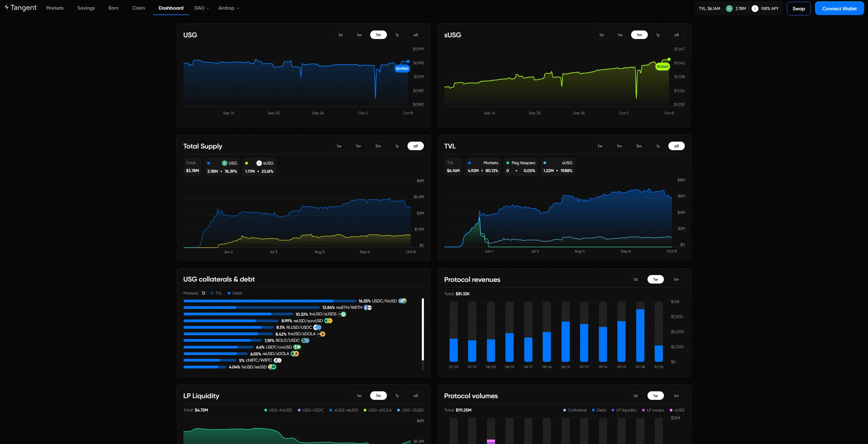Viewport: 868px width, 444px height.
Task: Set TVL chart range to 1m
Action: 619,146
